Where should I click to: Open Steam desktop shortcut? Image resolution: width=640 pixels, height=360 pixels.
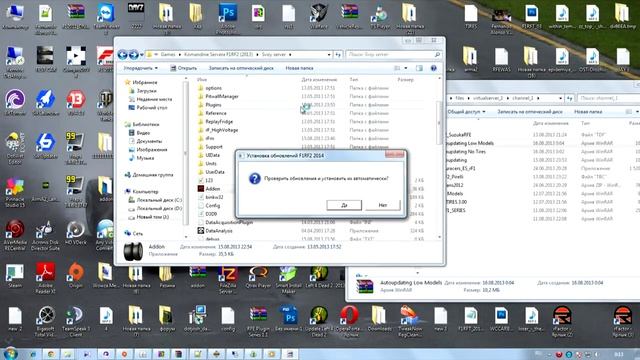[x=15, y=276]
